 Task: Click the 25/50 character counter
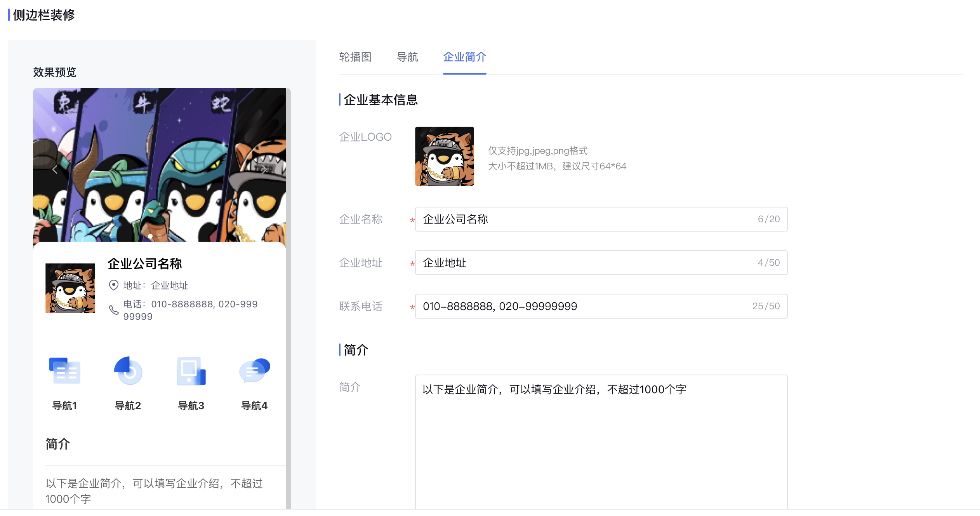(766, 306)
